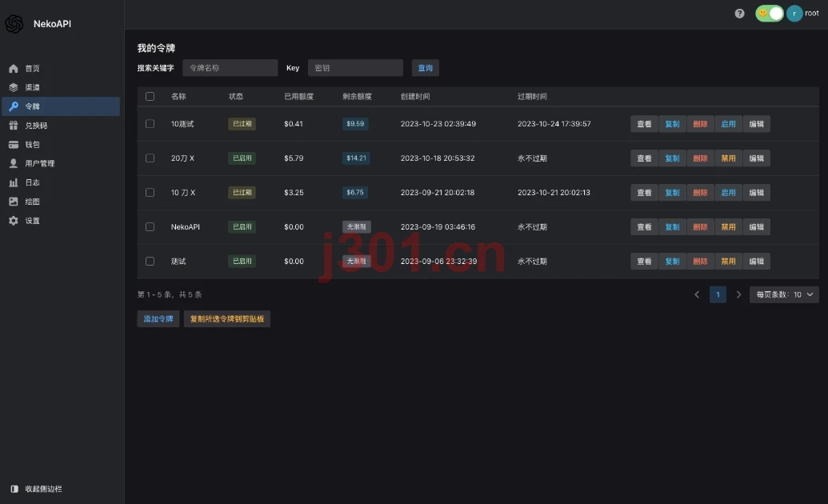Toggle the dark mode theme switch
Viewport: 828px width, 504px height.
pyautogui.click(x=770, y=14)
